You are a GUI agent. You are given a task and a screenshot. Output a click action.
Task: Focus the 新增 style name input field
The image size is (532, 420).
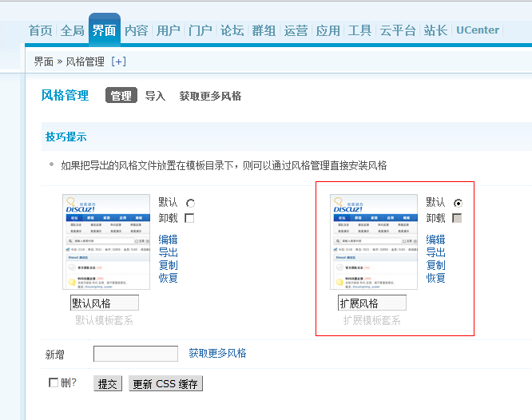click(x=136, y=354)
